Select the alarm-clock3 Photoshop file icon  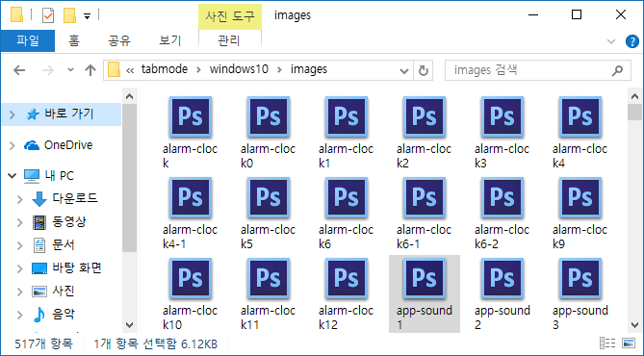click(502, 116)
